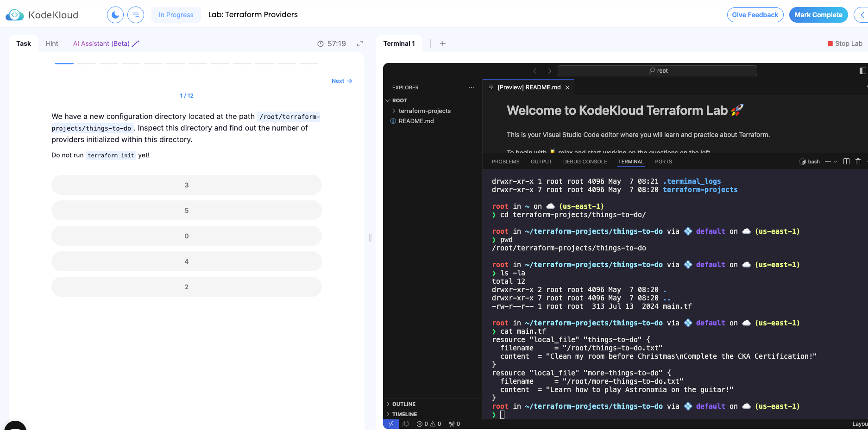
Task: Expand terraform-projects folder
Action: click(x=424, y=111)
